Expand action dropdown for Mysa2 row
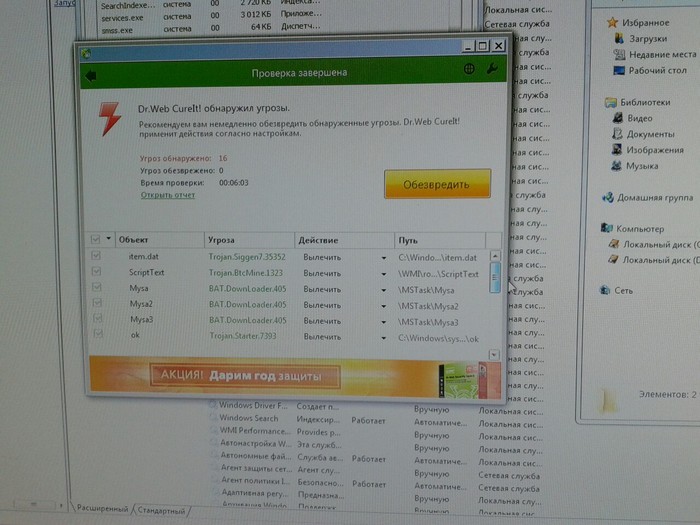Image resolution: width=700 pixels, height=525 pixels. point(383,306)
